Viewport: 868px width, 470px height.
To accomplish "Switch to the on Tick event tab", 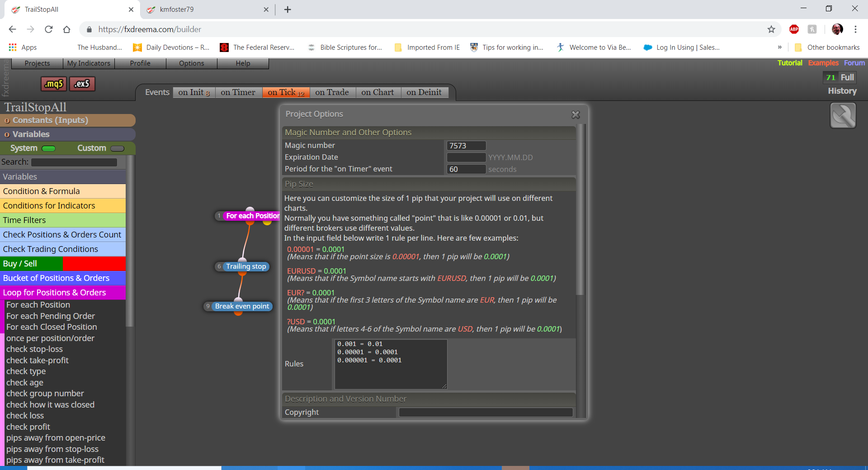I will coord(286,92).
